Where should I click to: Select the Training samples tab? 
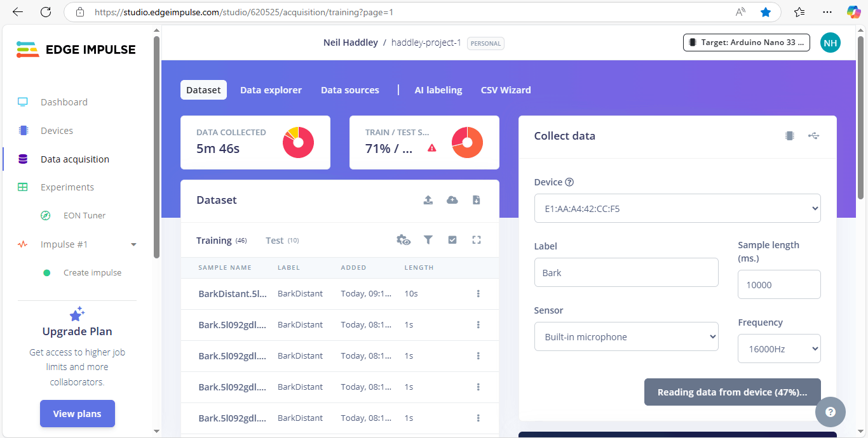(221, 241)
